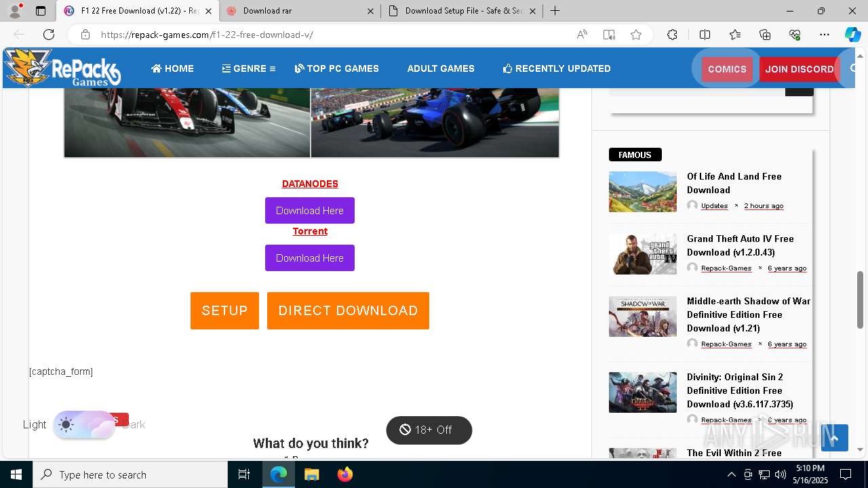Click the Windows taskbar search box
Screen dimensions: 868x488
pos(130,474)
